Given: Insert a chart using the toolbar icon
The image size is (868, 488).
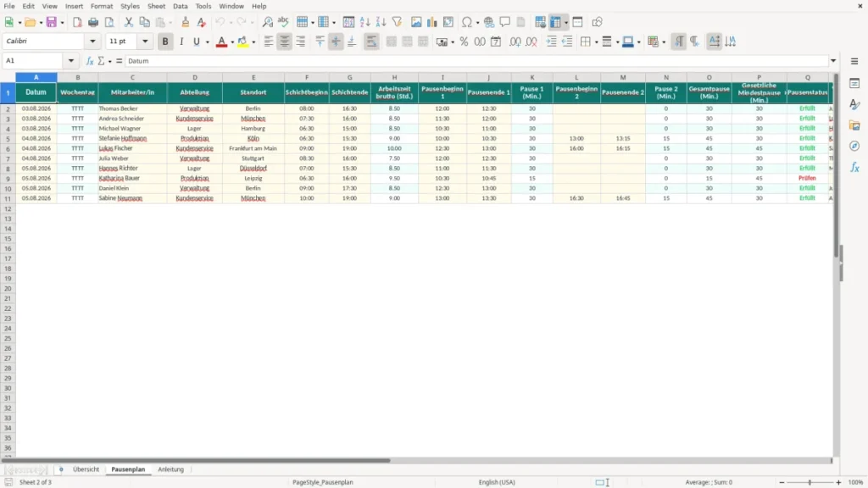Looking at the screenshot, I should click(x=431, y=22).
